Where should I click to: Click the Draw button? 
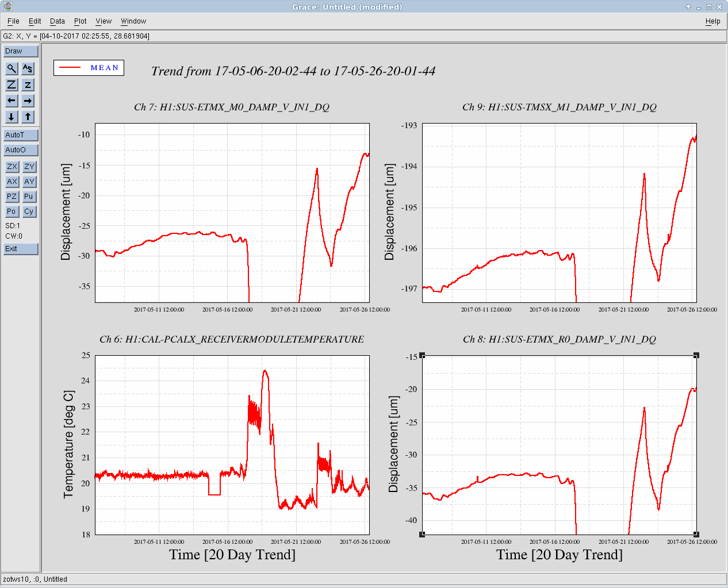click(21, 51)
